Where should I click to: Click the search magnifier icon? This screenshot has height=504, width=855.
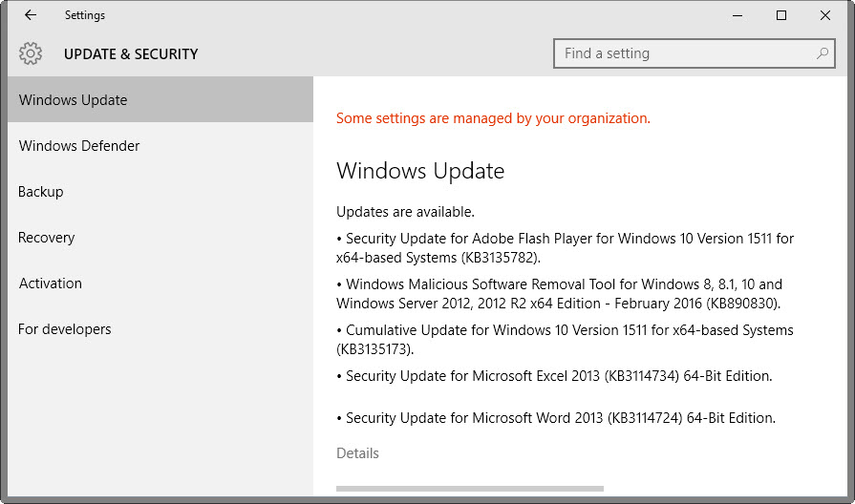click(x=822, y=53)
